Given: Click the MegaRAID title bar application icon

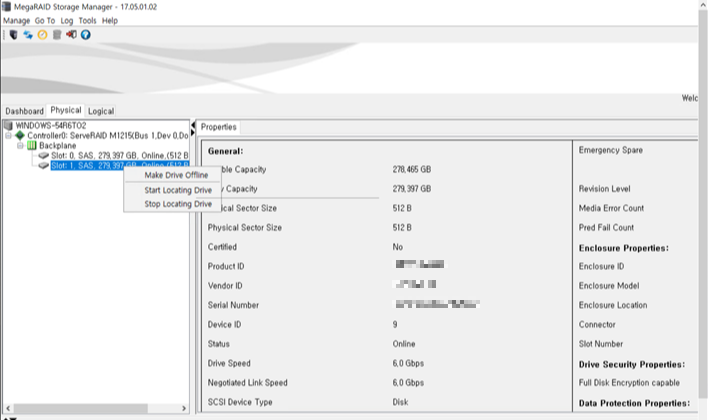Looking at the screenshot, I should point(6,7).
